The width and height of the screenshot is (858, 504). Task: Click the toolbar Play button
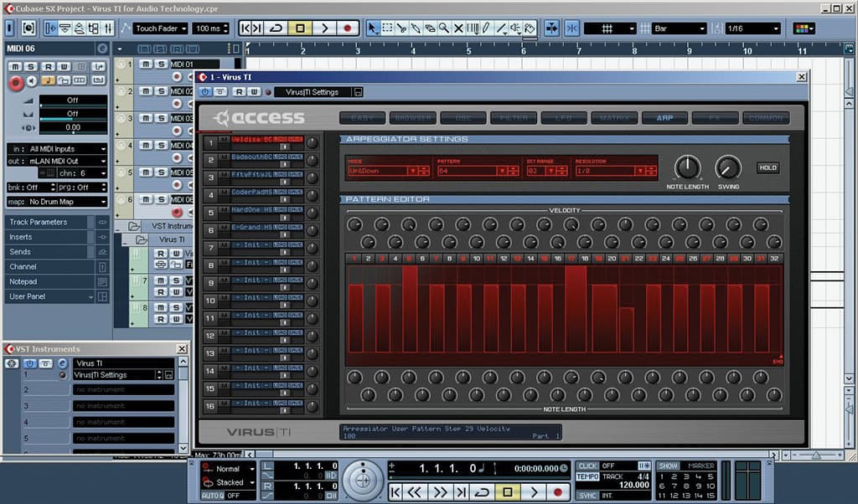324,28
